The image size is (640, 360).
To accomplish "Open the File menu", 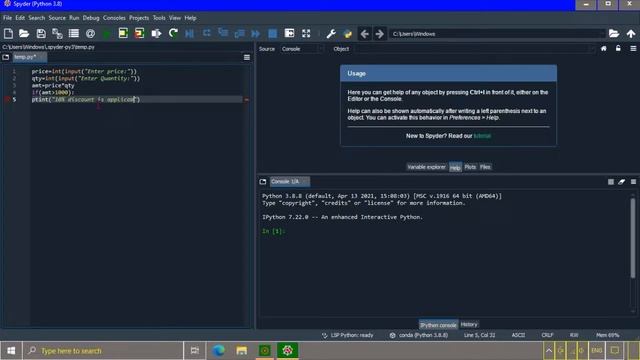I will (x=7, y=18).
